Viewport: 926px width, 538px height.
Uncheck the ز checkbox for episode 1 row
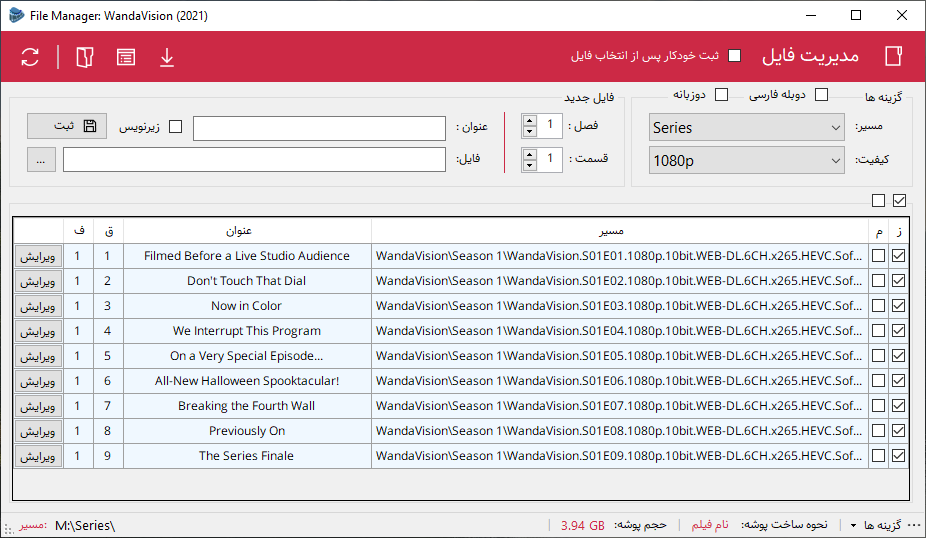(899, 256)
